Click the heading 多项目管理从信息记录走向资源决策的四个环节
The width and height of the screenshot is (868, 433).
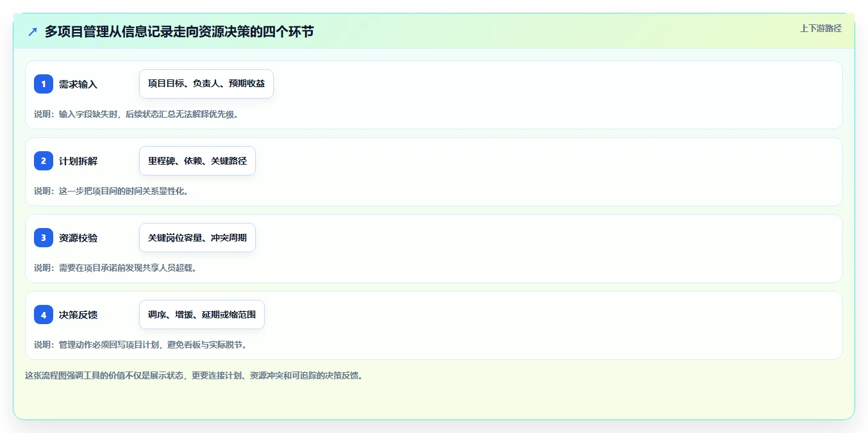[x=179, y=31]
